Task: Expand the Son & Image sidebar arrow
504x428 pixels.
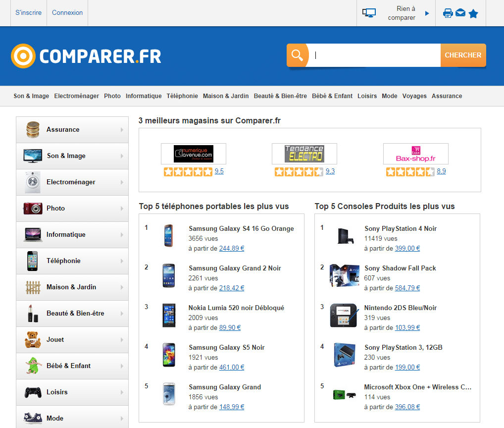Action: (122, 156)
